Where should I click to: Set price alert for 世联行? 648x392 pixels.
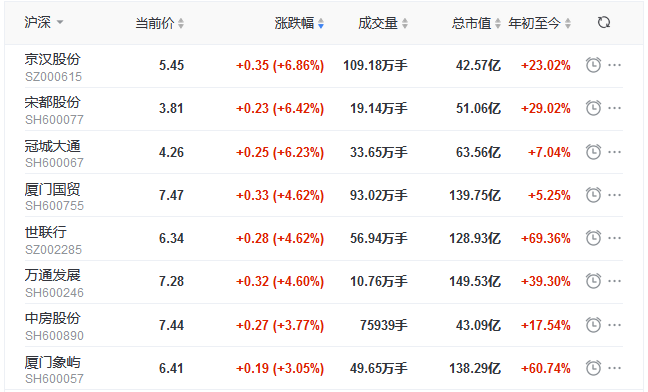[593, 238]
